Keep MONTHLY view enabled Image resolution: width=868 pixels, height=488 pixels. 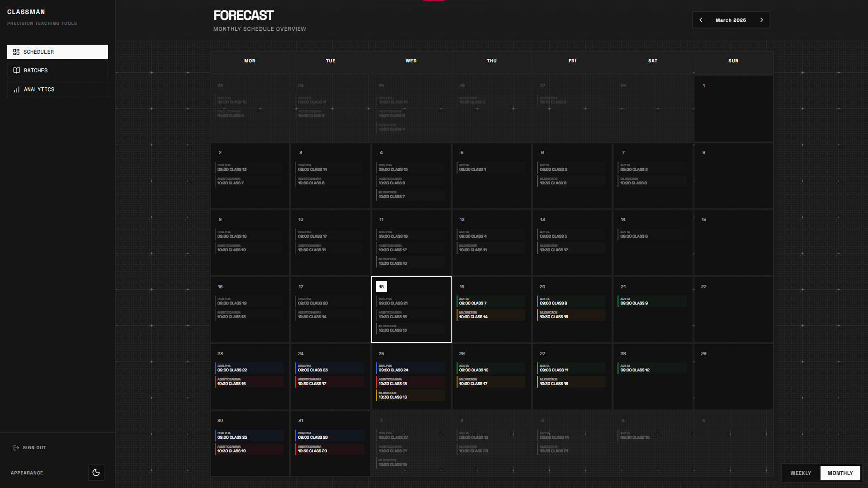click(840, 473)
